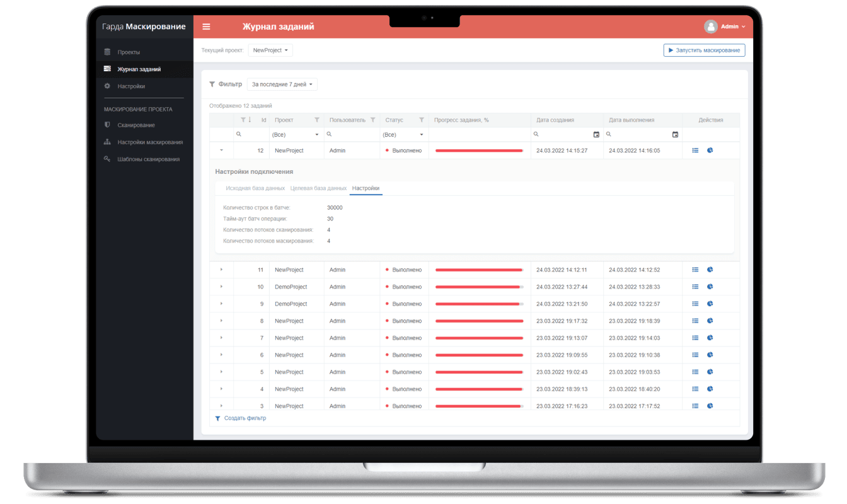Click the hamburger menu icon in header

coord(206,26)
